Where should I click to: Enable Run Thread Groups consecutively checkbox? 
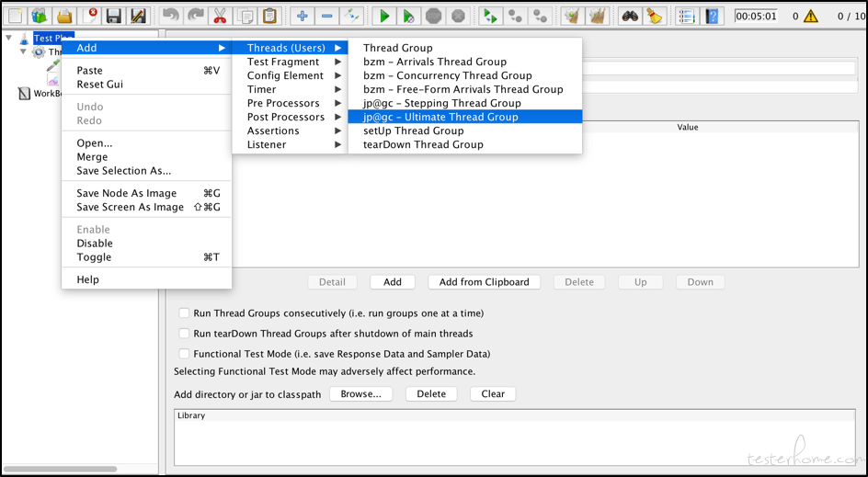(x=184, y=313)
